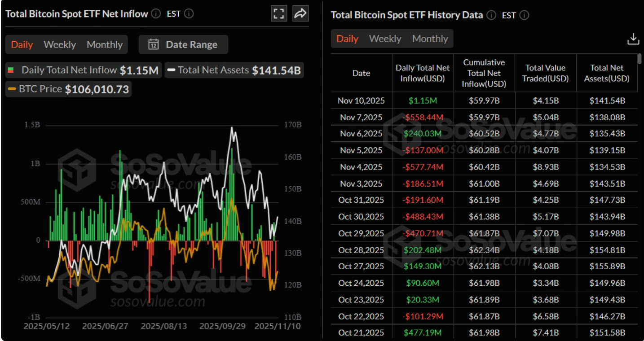Image resolution: width=644 pixels, height=341 pixels.
Task: Download history data with download icon
Action: pos(633,39)
